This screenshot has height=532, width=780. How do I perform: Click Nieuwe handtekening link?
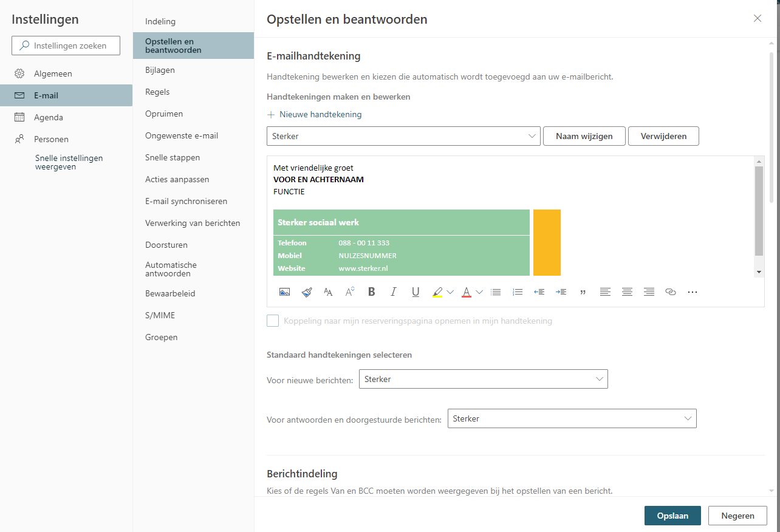click(320, 114)
